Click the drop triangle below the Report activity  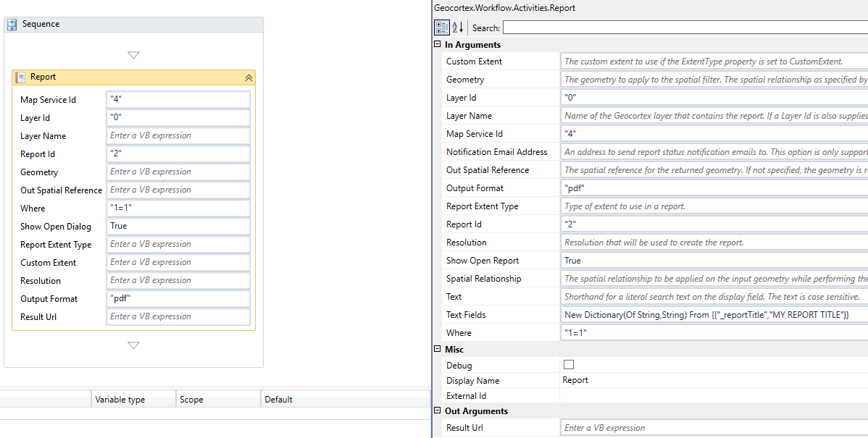coord(133,345)
